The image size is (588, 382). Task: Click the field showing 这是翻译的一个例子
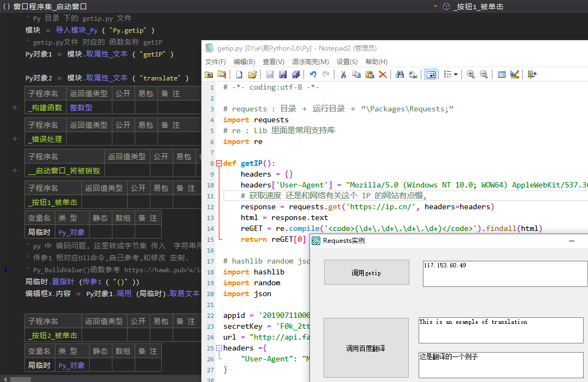click(x=501, y=365)
